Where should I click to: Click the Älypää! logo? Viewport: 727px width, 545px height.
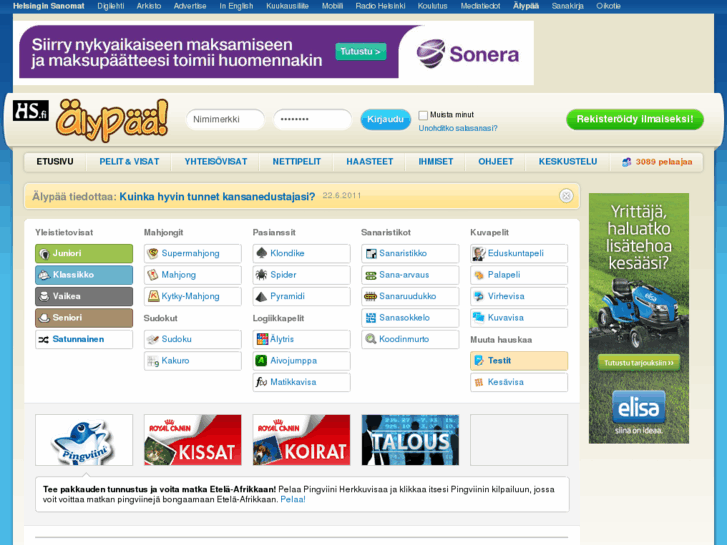tap(112, 120)
